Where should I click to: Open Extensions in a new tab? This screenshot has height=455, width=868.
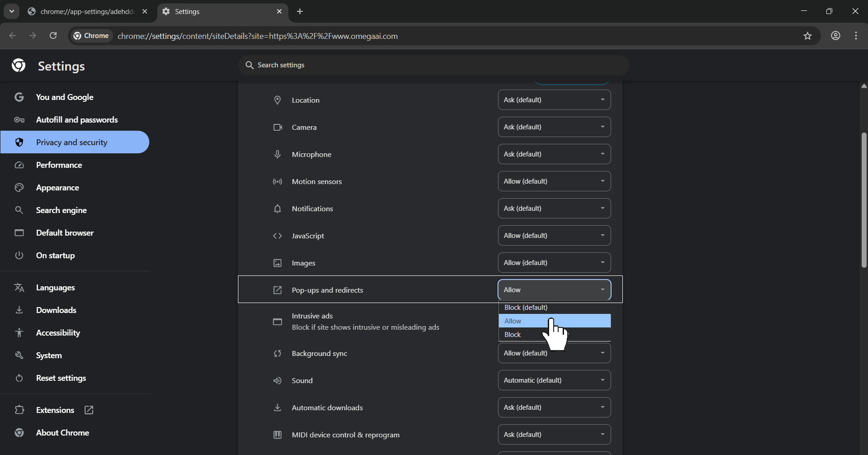[89, 410]
